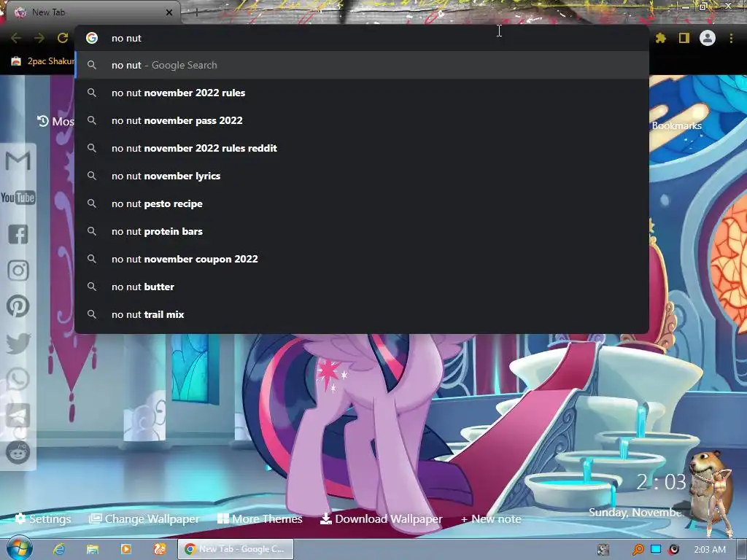
Task: Open Settings on new tab page
Action: pos(43,518)
